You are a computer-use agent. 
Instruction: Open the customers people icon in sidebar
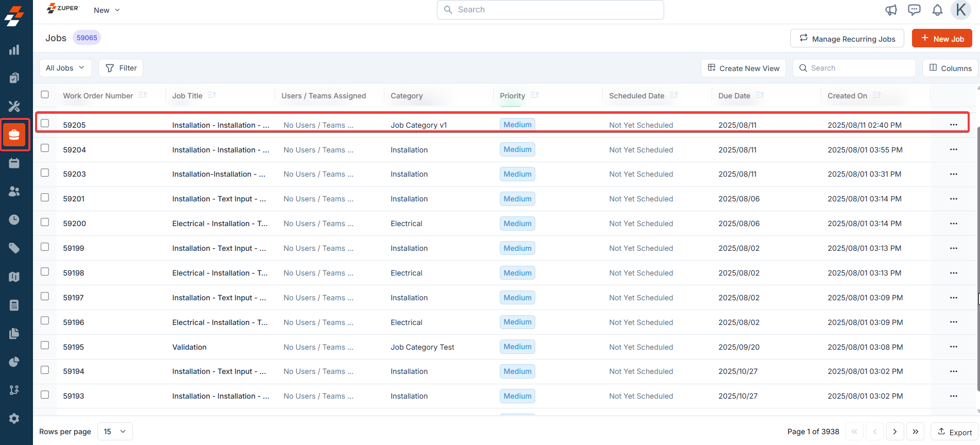pyautogui.click(x=14, y=191)
